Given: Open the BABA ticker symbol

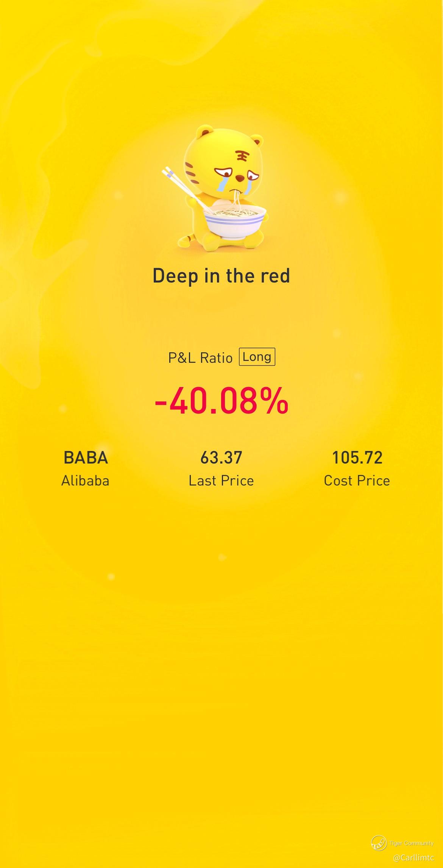Looking at the screenshot, I should click(x=86, y=457).
